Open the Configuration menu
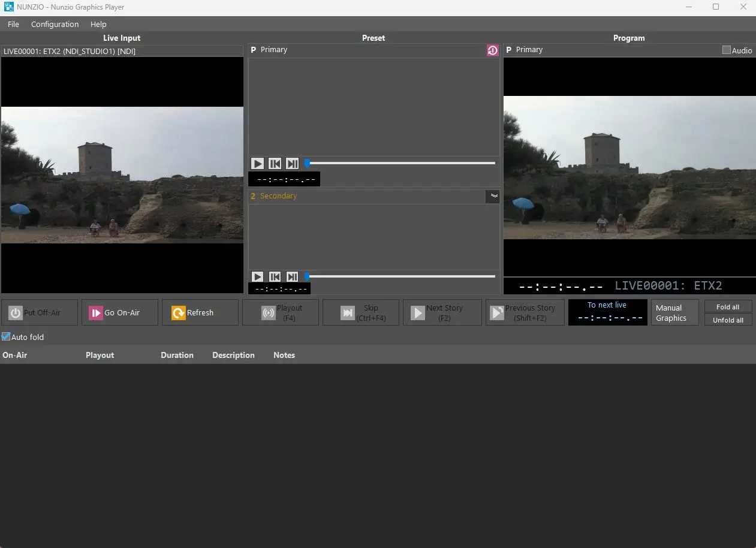756x548 pixels. pos(55,24)
